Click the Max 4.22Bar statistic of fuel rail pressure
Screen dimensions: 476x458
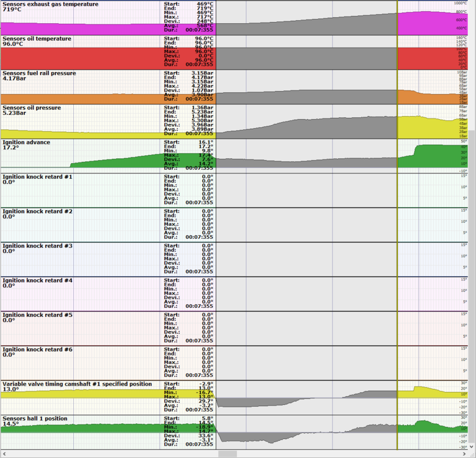tap(189, 86)
